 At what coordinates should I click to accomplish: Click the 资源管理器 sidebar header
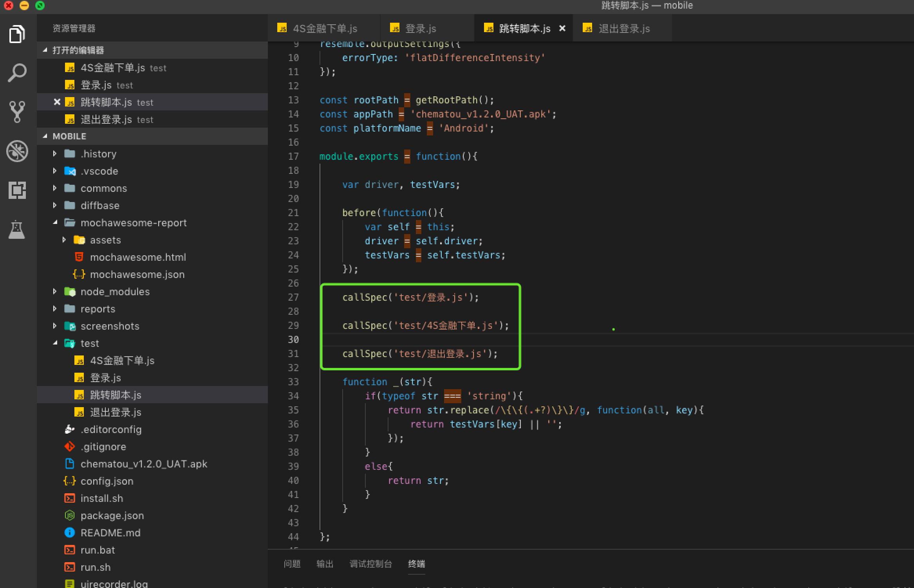[74, 28]
